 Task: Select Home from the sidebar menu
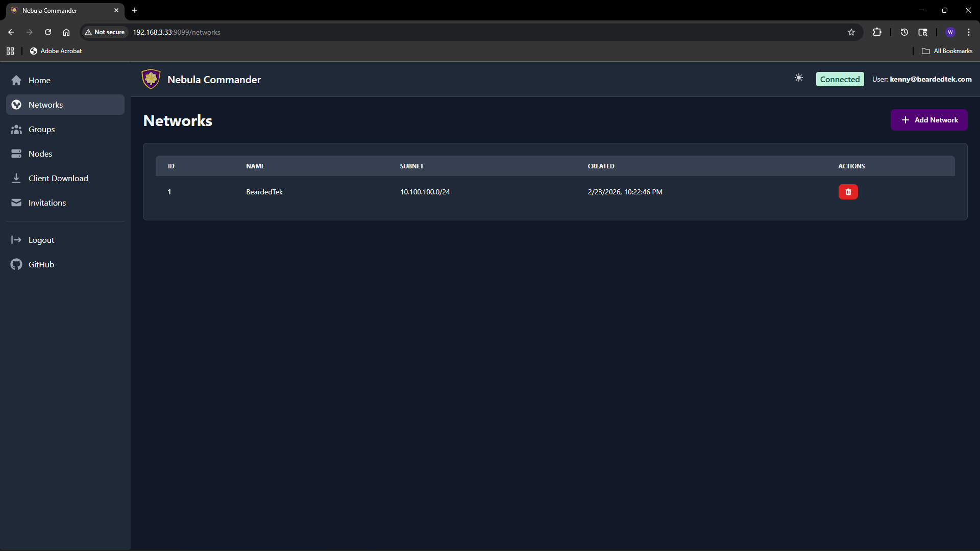pyautogui.click(x=39, y=80)
